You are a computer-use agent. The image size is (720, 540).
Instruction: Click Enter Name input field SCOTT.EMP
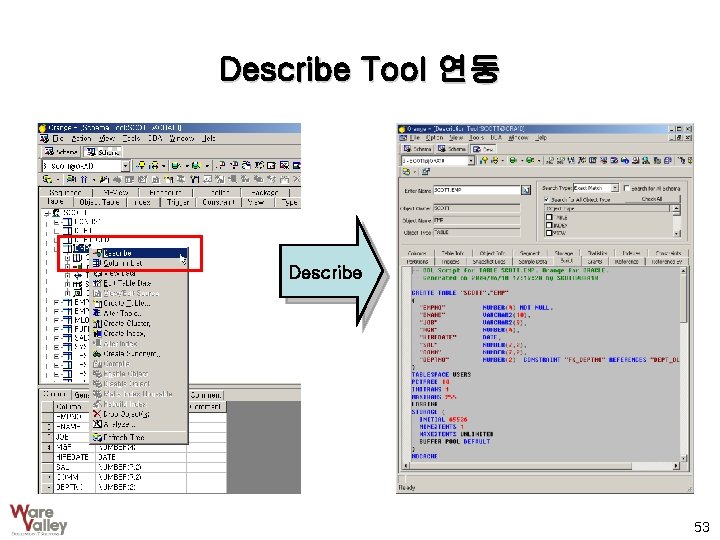click(477, 190)
